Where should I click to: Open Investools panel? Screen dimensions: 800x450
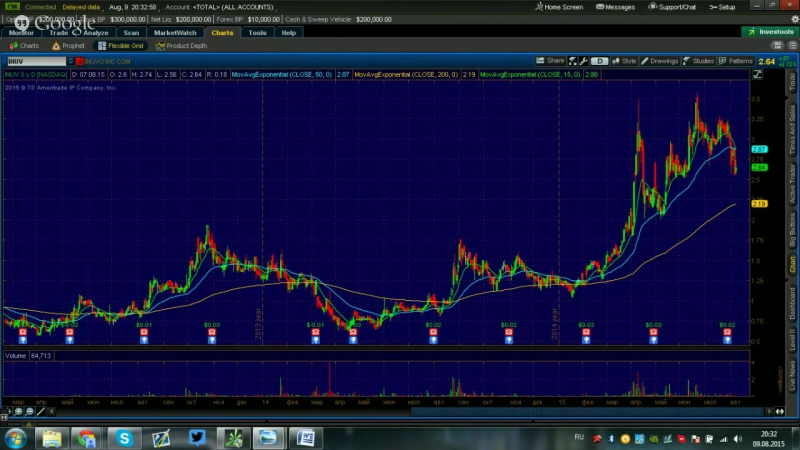[770, 32]
